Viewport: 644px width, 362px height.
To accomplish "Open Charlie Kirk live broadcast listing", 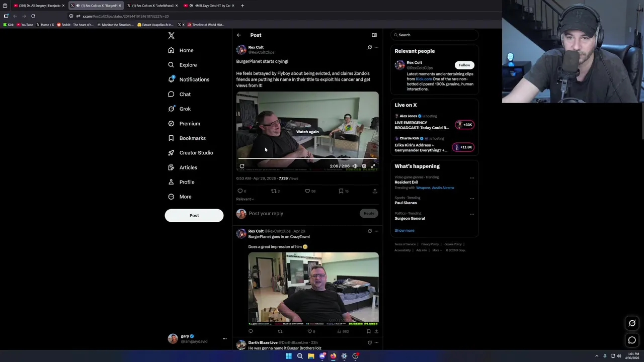I will (x=434, y=144).
